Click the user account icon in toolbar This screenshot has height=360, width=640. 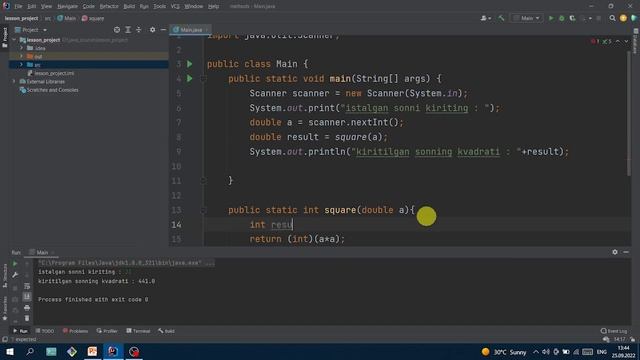485,18
